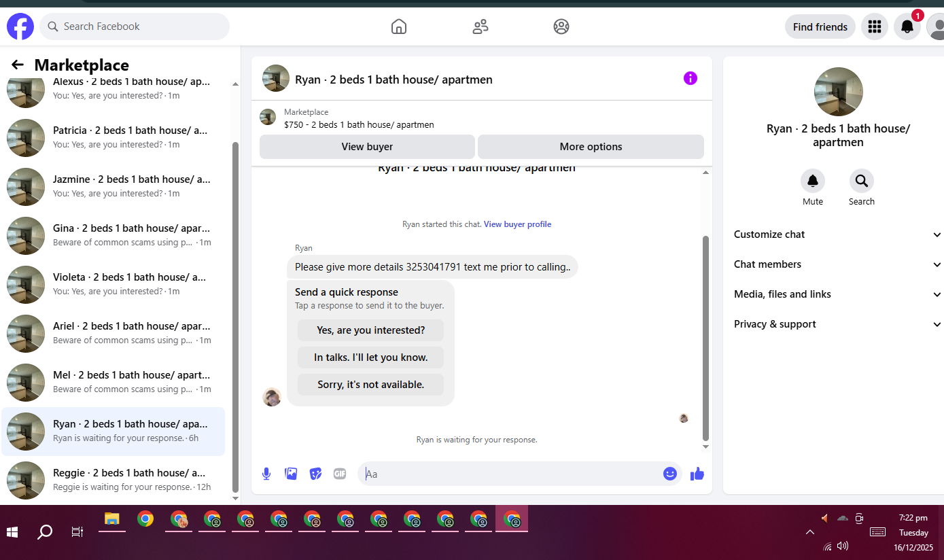The height and width of the screenshot is (560, 944).
Task: Open Task View on the taskbar
Action: tap(77, 531)
